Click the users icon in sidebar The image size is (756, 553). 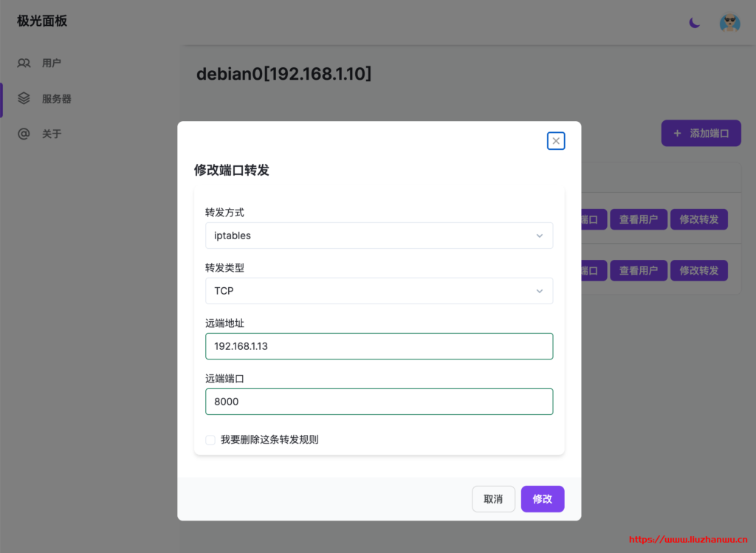coord(24,63)
